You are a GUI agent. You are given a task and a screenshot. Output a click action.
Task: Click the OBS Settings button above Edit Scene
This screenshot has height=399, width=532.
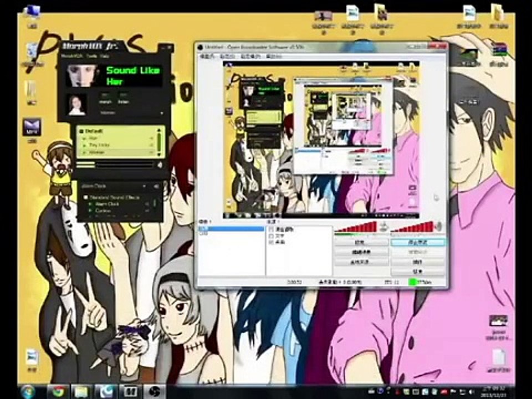[361, 242]
